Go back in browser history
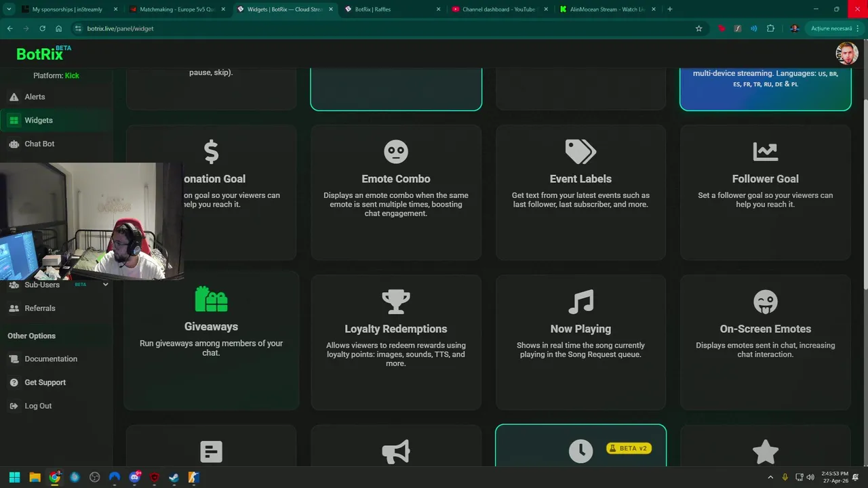Viewport: 868px width, 488px height. pyautogui.click(x=9, y=28)
